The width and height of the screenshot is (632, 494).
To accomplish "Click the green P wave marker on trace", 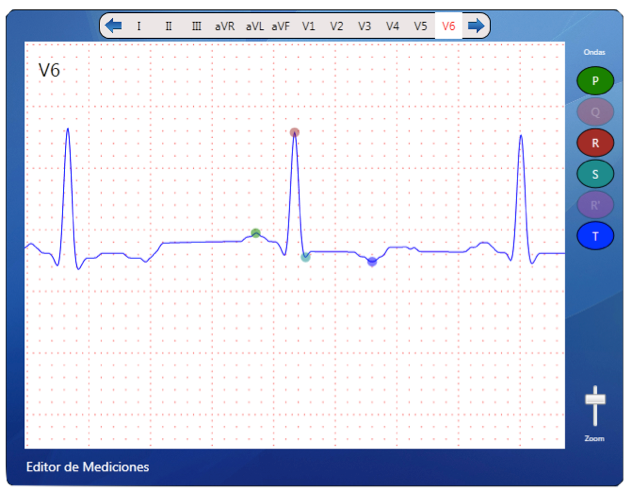I will pos(256,233).
